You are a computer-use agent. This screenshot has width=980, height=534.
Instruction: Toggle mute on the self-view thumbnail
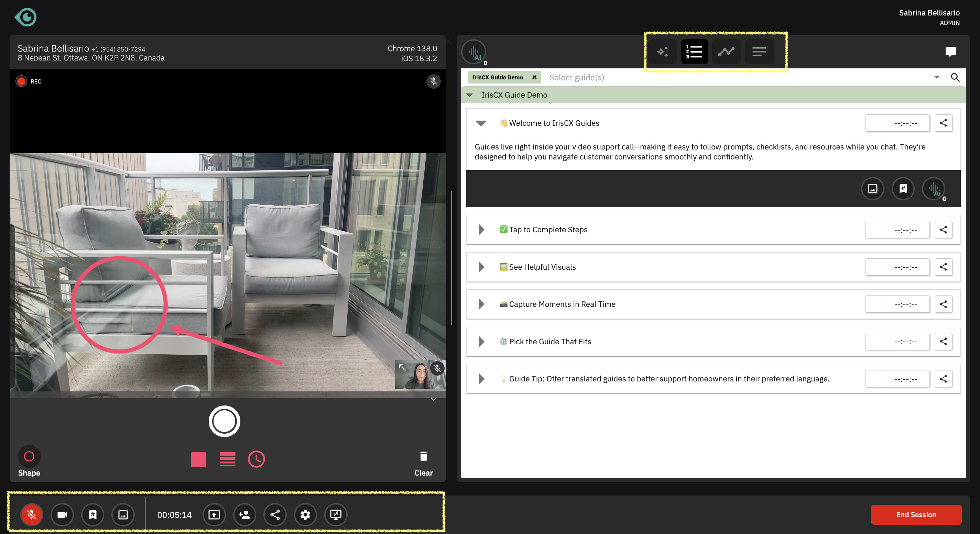pos(437,368)
